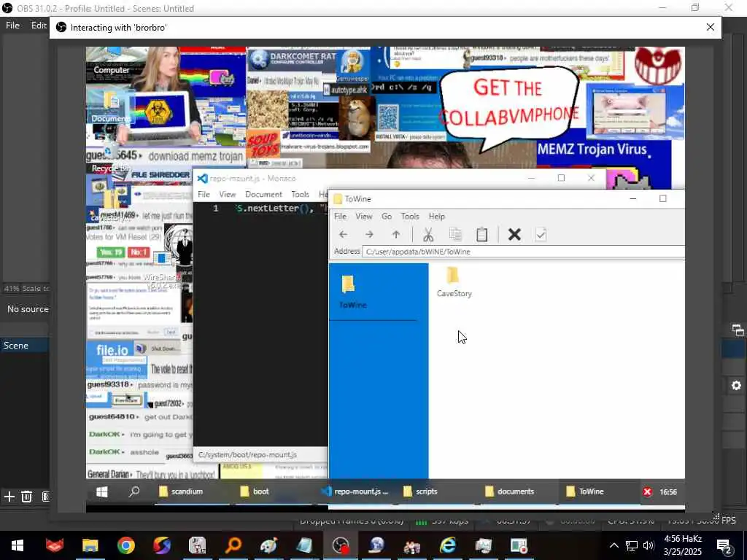Click the host clock showing 3/25/2025

[683, 545]
